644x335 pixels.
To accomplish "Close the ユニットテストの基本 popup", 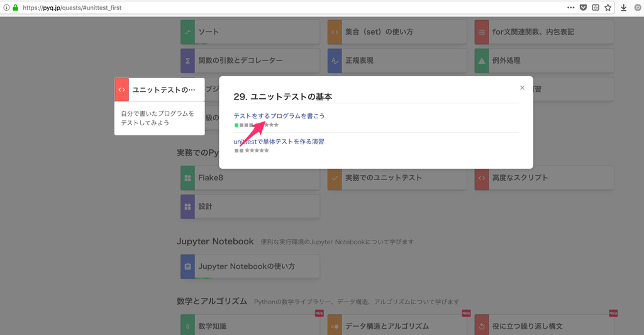I will click(x=522, y=88).
